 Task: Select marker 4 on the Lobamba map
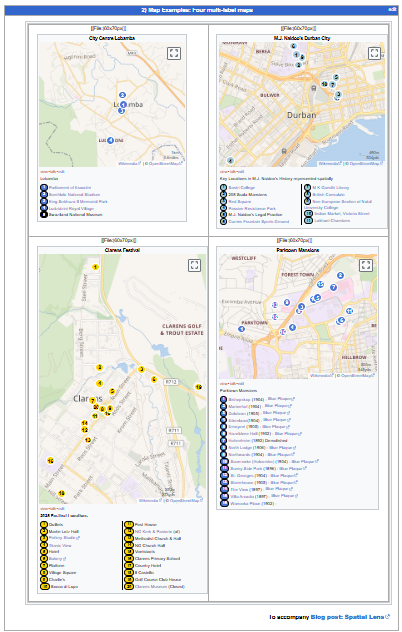(110, 140)
